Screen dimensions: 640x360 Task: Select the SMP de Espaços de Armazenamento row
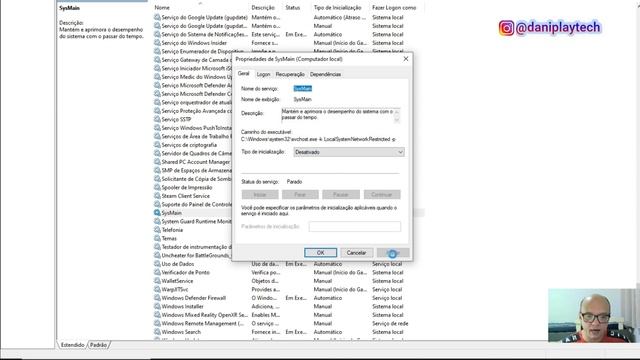(x=193, y=170)
